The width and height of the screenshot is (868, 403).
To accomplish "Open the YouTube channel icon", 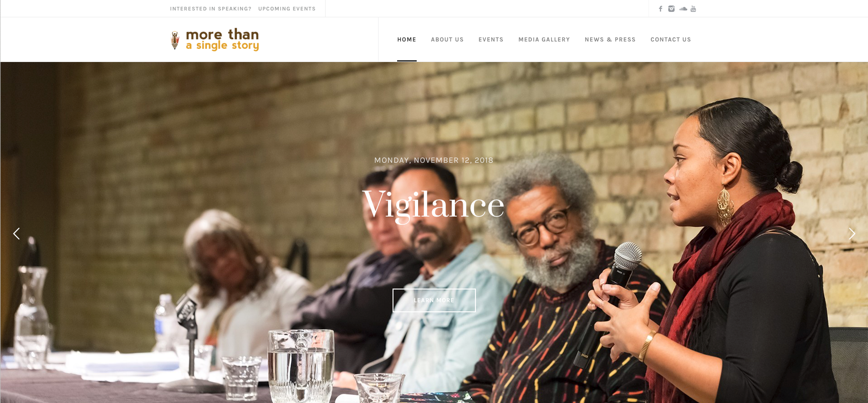I will [693, 9].
